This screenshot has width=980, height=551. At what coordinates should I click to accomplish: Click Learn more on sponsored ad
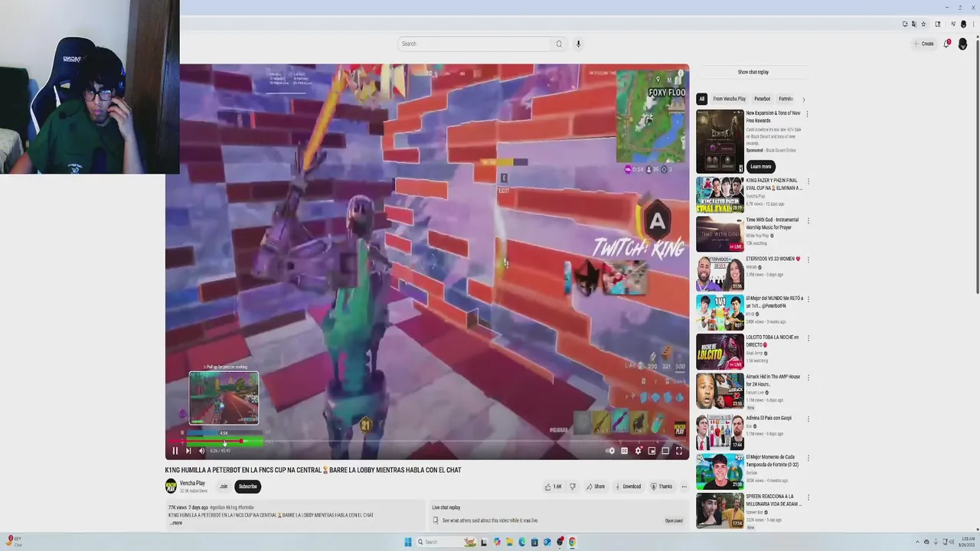click(760, 166)
